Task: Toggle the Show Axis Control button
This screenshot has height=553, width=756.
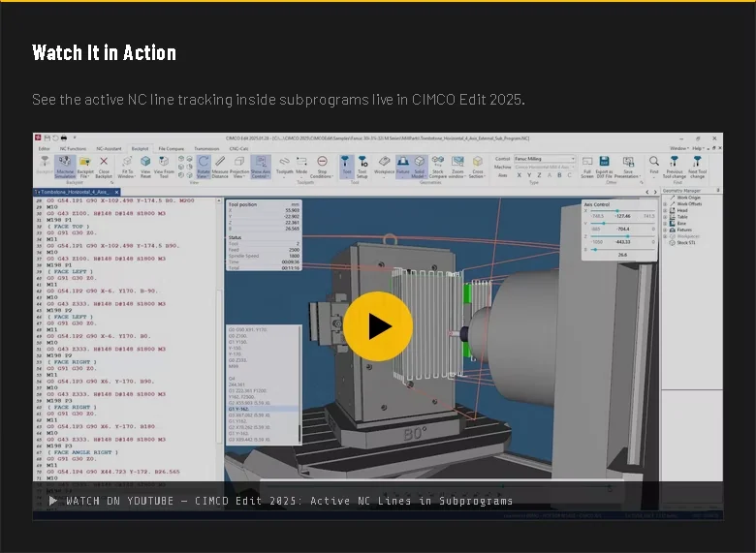Action: click(x=261, y=167)
